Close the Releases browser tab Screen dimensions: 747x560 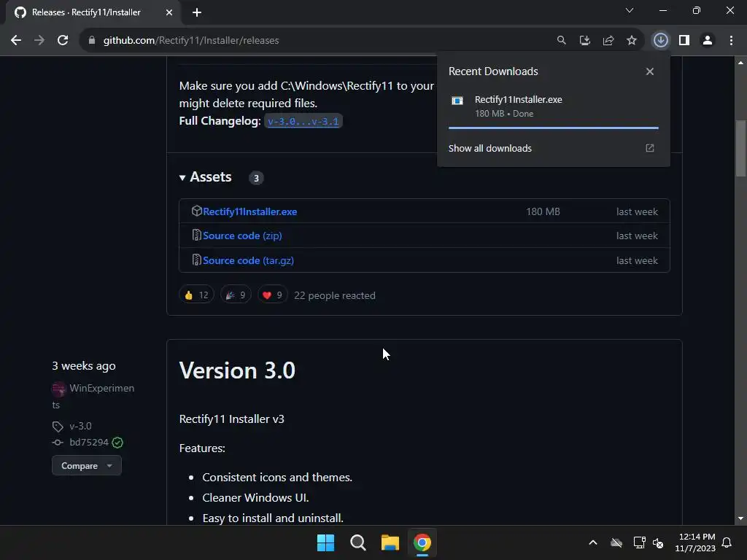click(169, 12)
